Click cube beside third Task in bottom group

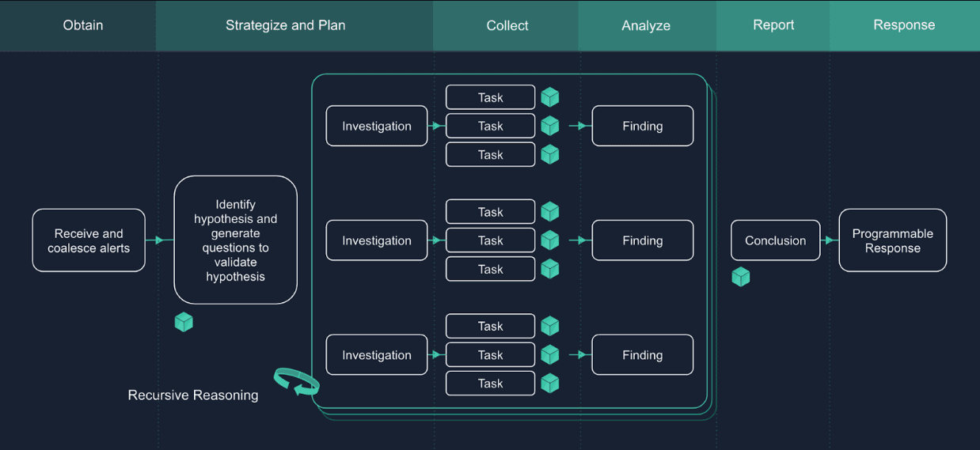click(550, 384)
